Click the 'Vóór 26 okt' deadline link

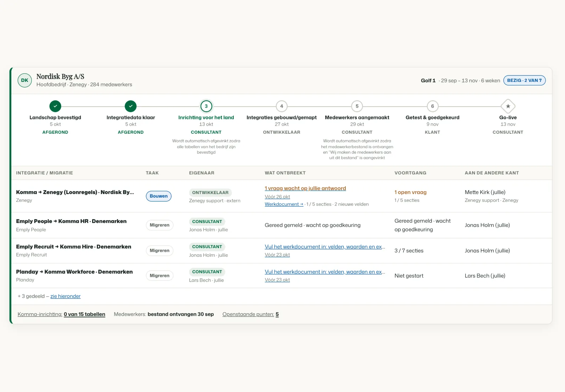[277, 197]
